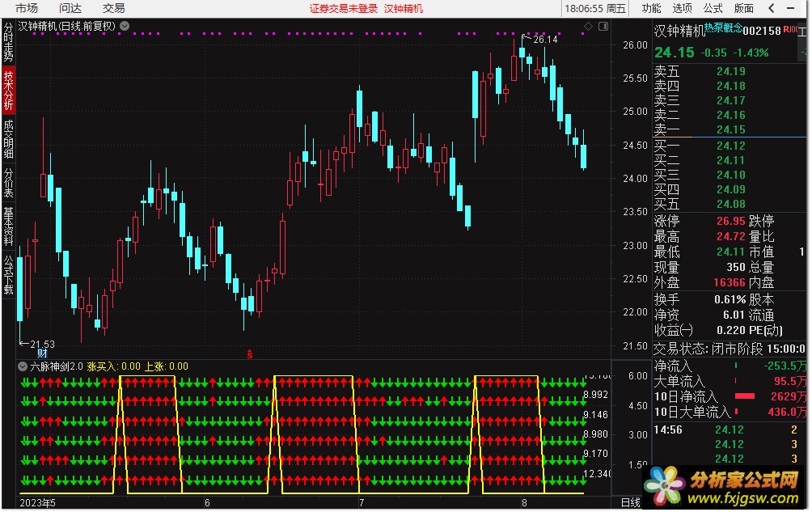The height and width of the screenshot is (512, 812).
Task: Open the 公式 menu
Action: (713, 8)
